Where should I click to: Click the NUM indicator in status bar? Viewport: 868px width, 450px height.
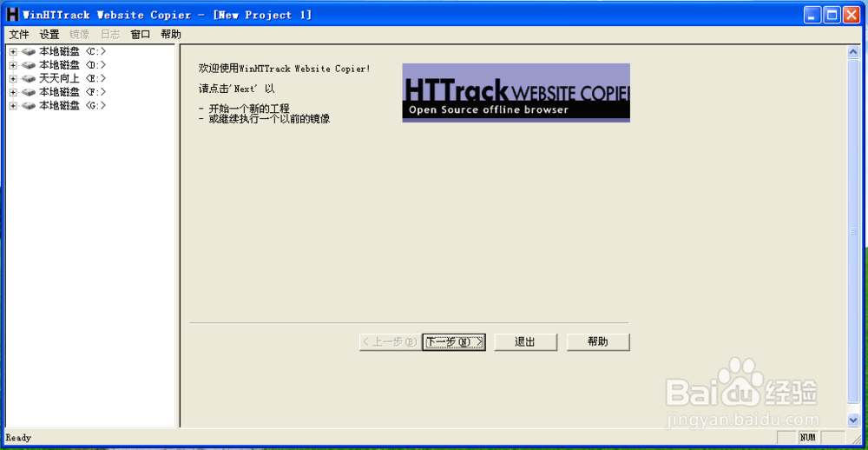pyautogui.click(x=808, y=437)
